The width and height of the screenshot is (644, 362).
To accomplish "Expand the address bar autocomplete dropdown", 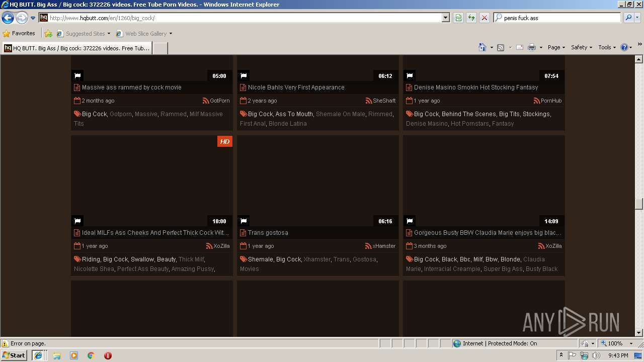I will click(445, 18).
